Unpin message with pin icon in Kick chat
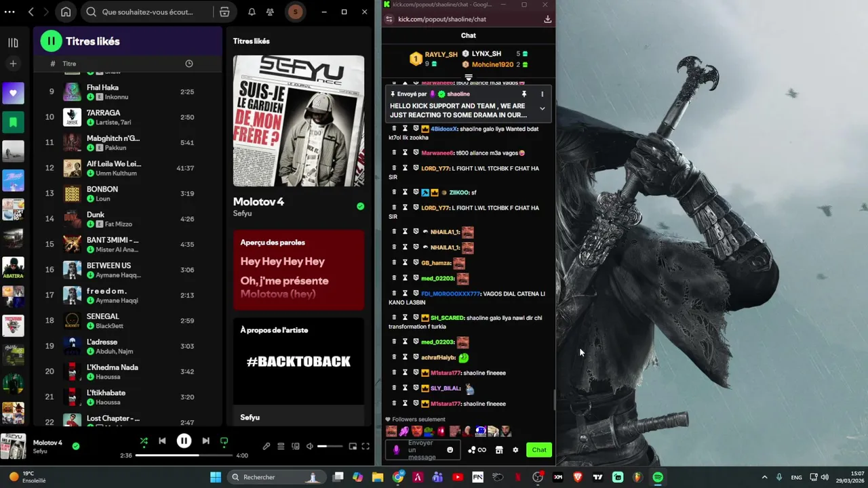This screenshot has width=868, height=488. (x=524, y=94)
